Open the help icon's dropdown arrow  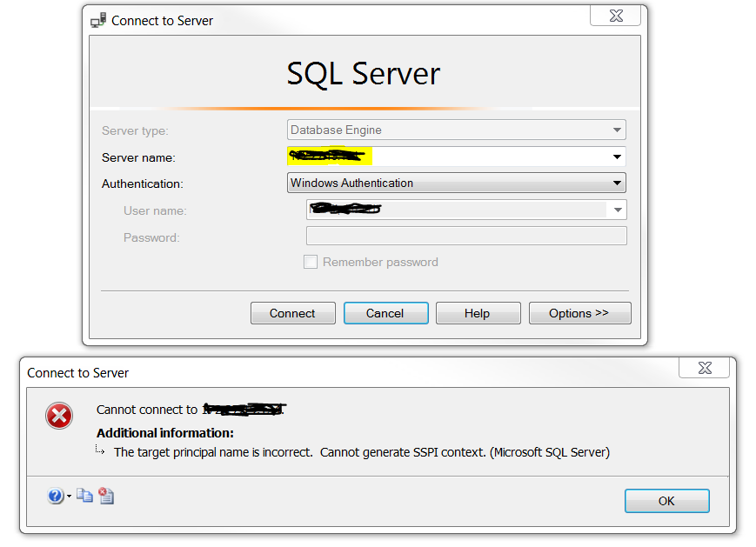click(x=70, y=496)
